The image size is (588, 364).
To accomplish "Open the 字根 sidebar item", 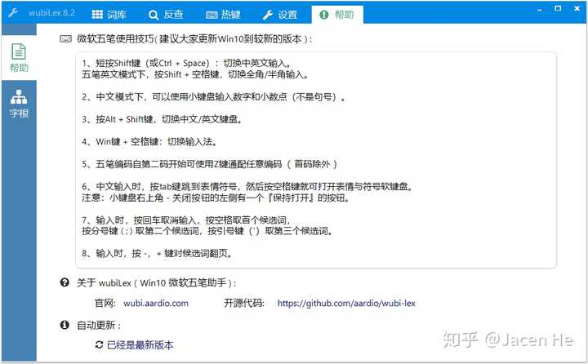I will pyautogui.click(x=19, y=104).
